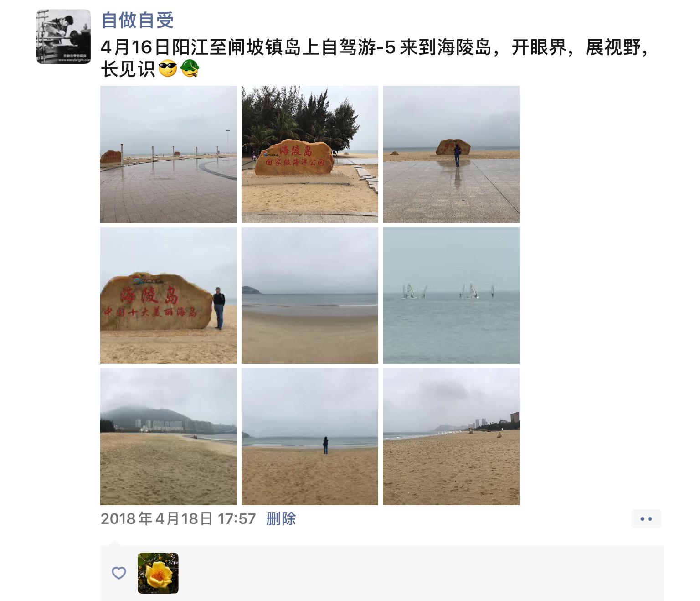Image resolution: width=700 pixels, height=601 pixels.
Task: Open photo of person facing distant rock
Action: (x=451, y=154)
